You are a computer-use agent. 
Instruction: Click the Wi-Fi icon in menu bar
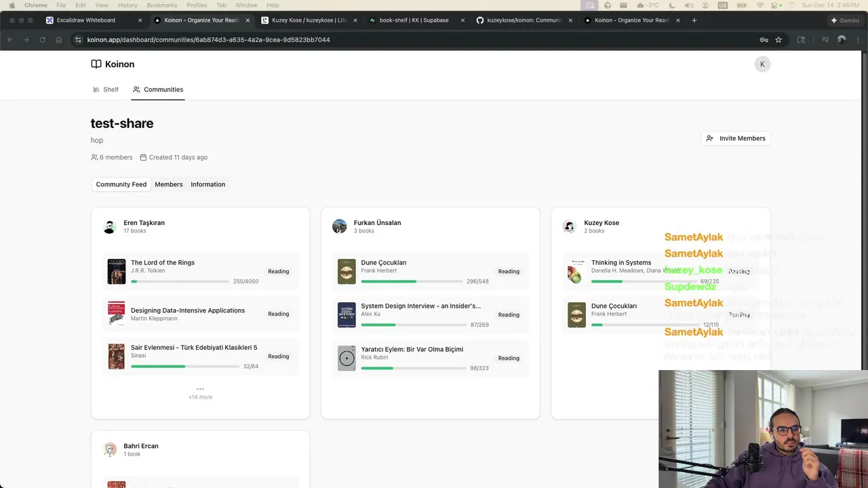[x=759, y=5]
